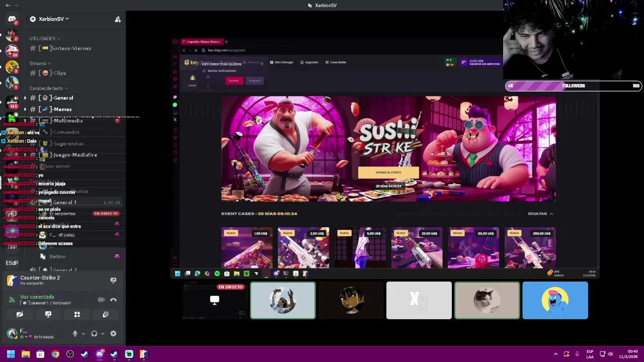Collapse the Streams channel category

pos(40,63)
